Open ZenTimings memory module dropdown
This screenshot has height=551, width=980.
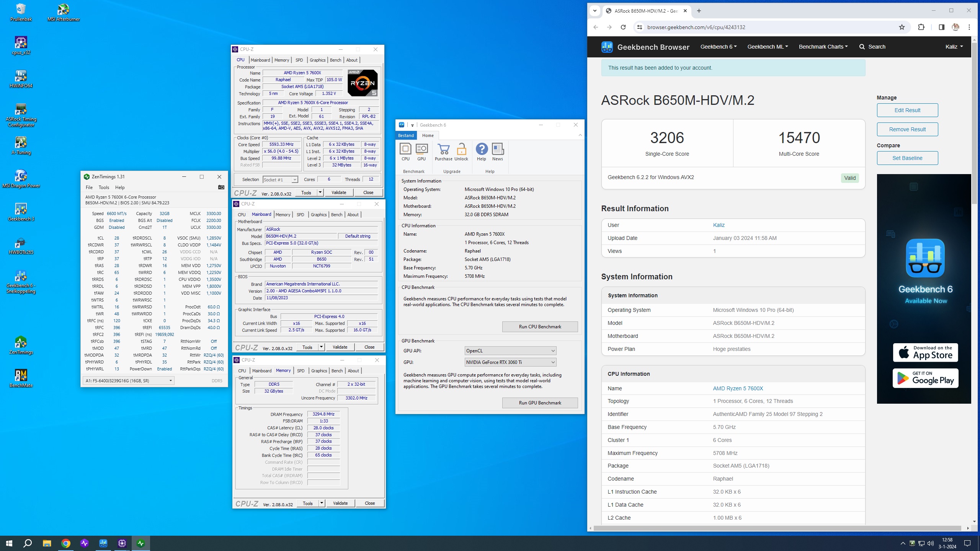coord(129,381)
